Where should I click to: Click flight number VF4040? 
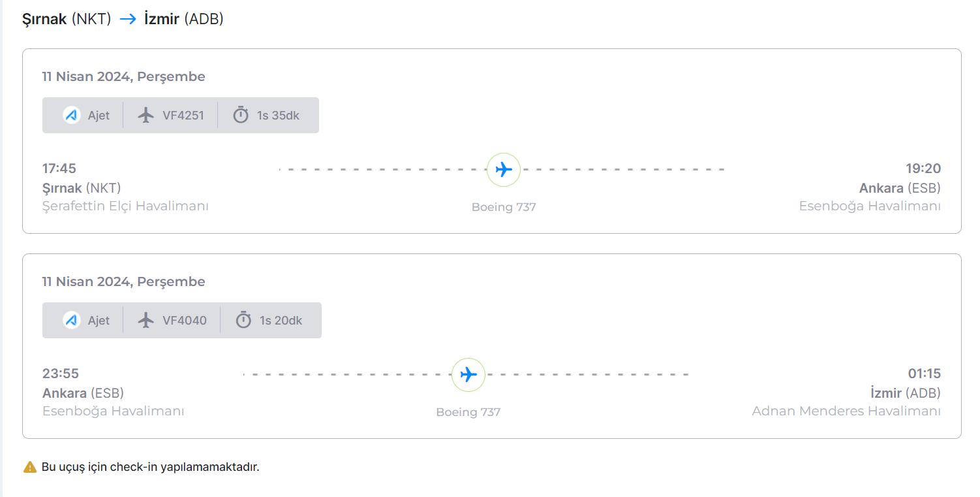pos(184,321)
